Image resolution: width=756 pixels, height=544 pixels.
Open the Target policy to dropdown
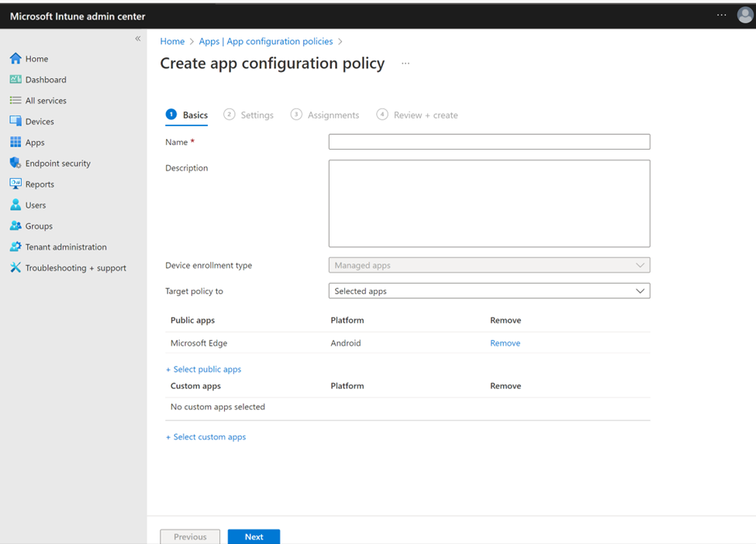[641, 291]
